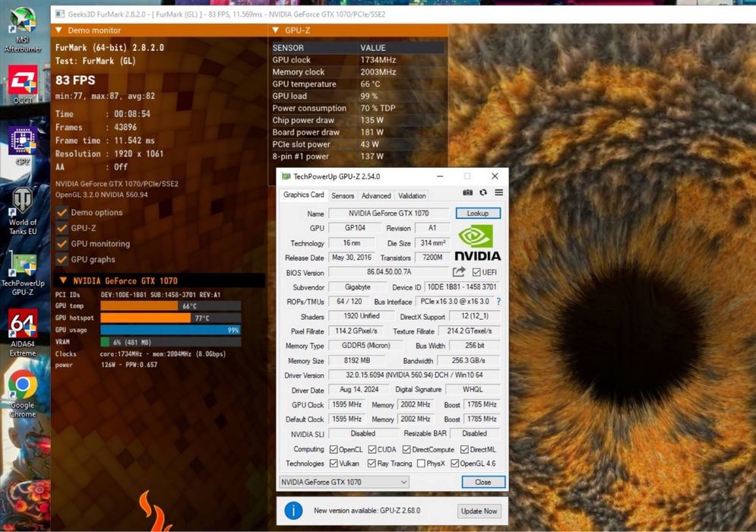Click the GPU hotspot bar

(146, 318)
